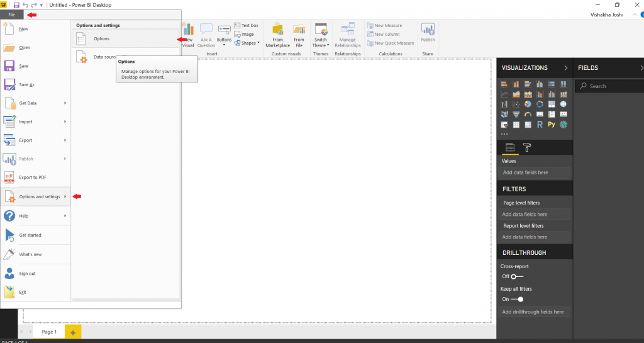
Task: Select the scatter chart visual
Action: click(x=516, y=104)
